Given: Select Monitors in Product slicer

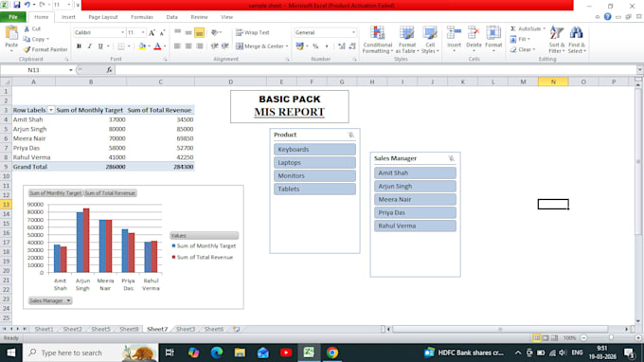Looking at the screenshot, I should pyautogui.click(x=314, y=175).
